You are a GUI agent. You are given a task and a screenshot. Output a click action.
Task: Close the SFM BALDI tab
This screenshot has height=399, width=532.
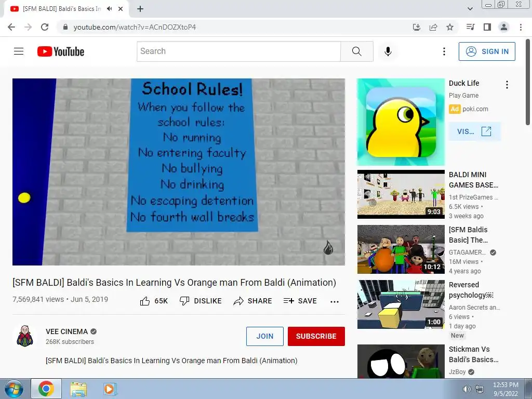pos(121,9)
